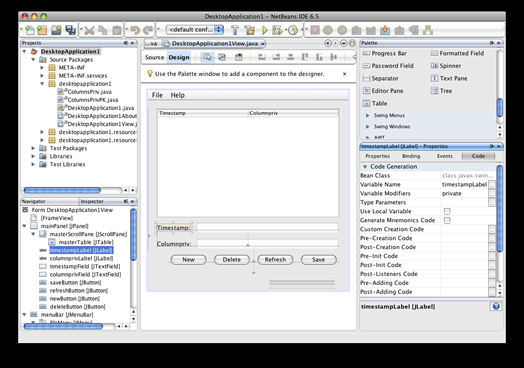Open the Events properties tab
This screenshot has width=524, height=368.
(x=445, y=156)
